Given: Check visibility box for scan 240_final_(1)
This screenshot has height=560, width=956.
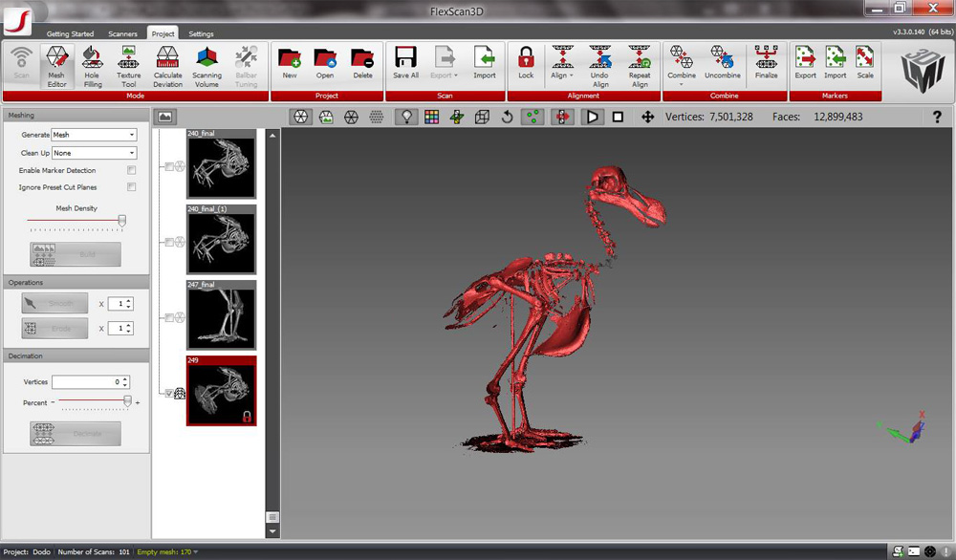Looking at the screenshot, I should pos(169,242).
